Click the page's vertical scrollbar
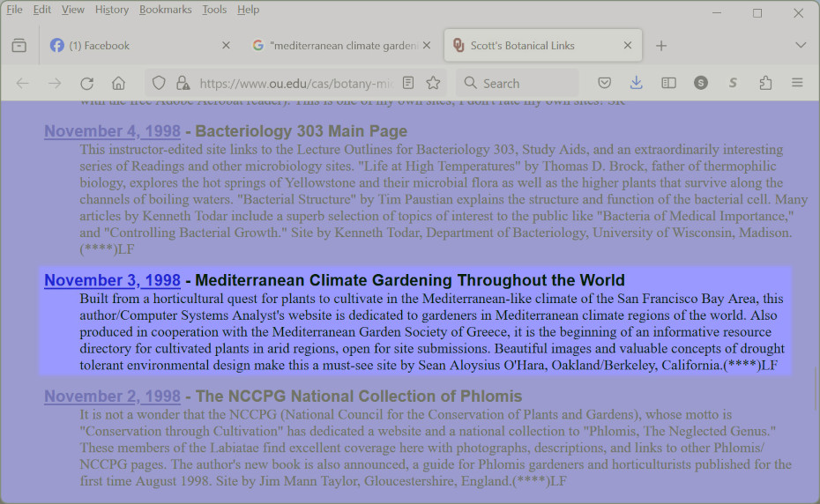The image size is (820, 504). pos(815,388)
